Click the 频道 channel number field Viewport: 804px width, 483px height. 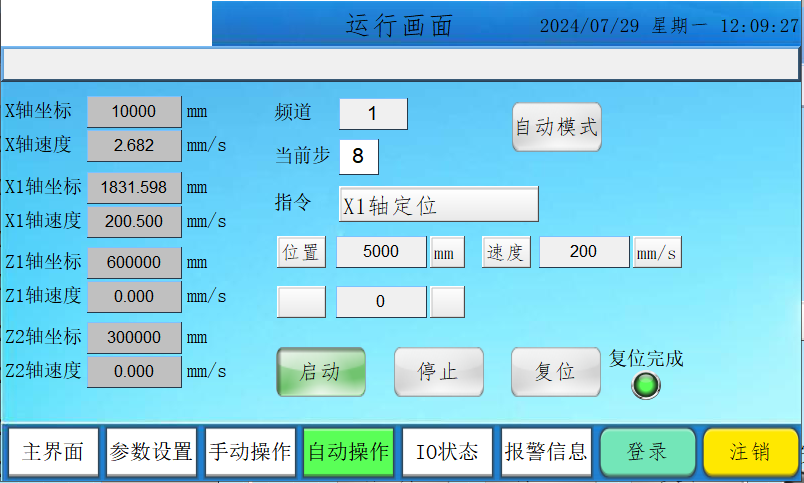[373, 114]
